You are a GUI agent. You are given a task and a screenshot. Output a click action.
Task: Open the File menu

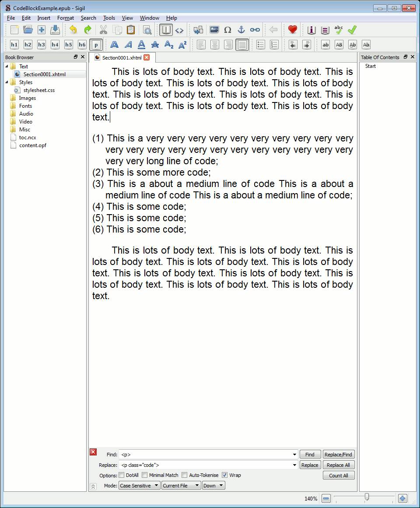pyautogui.click(x=10, y=18)
